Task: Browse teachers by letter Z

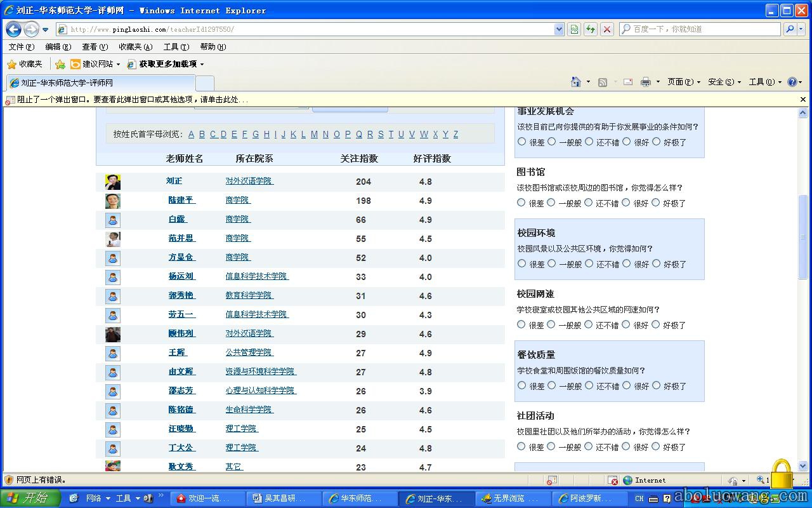Action: (x=455, y=134)
